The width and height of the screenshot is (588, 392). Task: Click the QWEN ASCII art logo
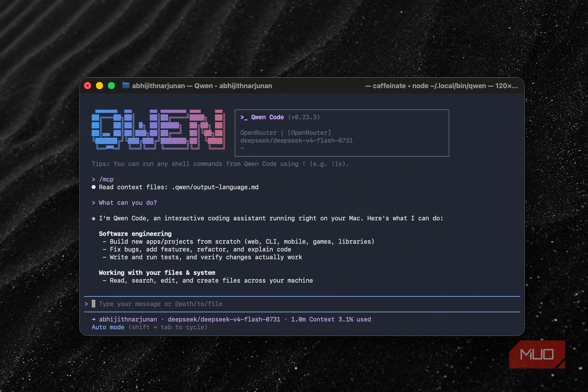[158, 129]
